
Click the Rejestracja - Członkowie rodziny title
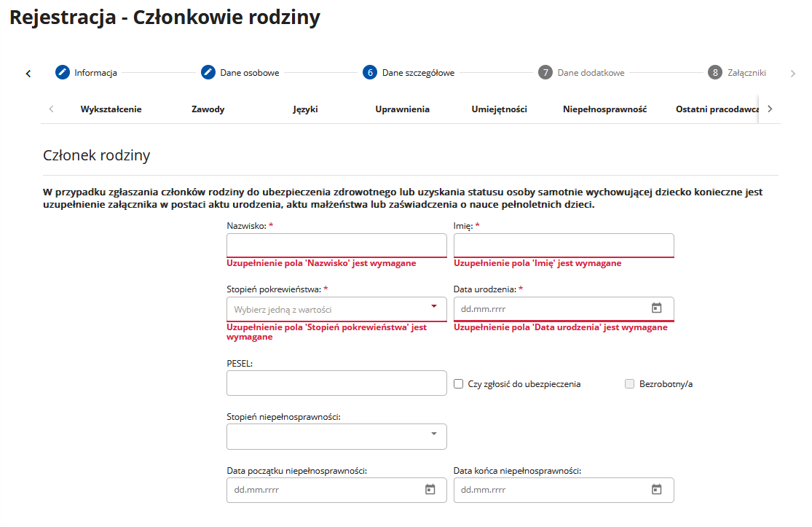(x=165, y=17)
